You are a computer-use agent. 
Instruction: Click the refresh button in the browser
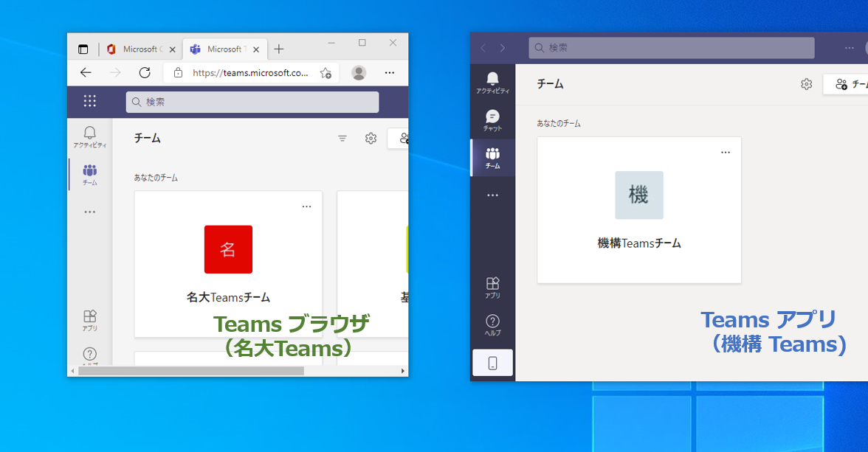(145, 72)
